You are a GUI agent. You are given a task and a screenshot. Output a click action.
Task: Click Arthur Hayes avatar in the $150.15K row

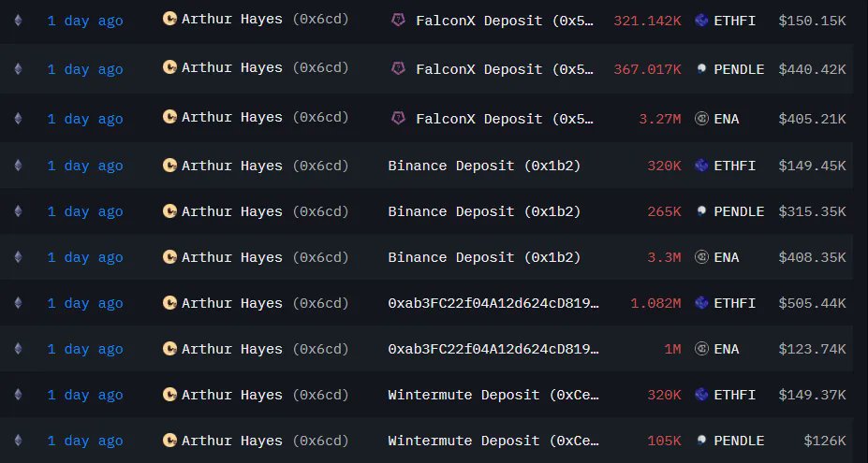click(x=169, y=19)
